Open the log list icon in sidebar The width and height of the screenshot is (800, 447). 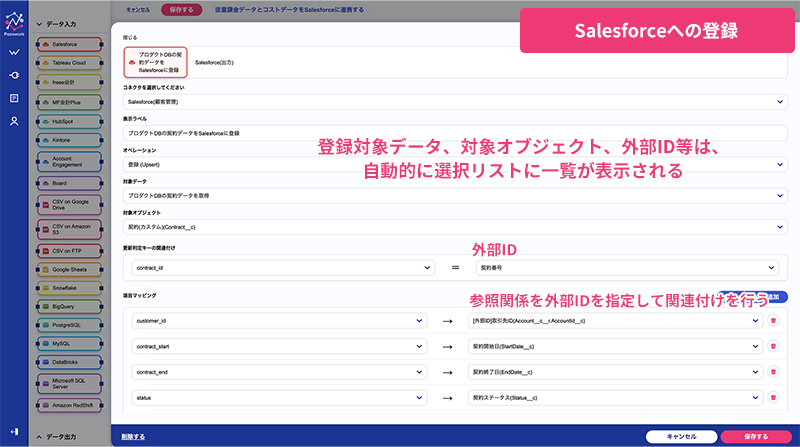click(14, 98)
